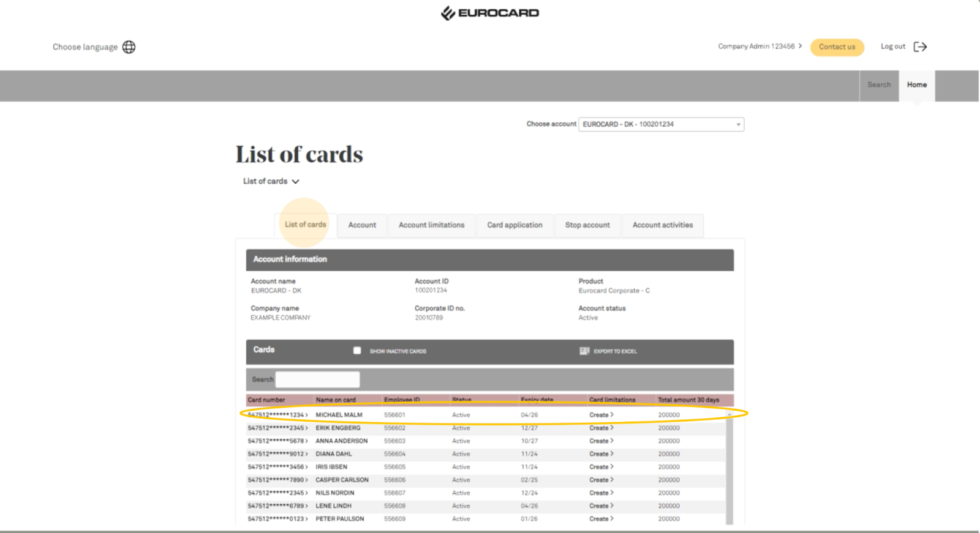Switch to the Account tab

362,225
